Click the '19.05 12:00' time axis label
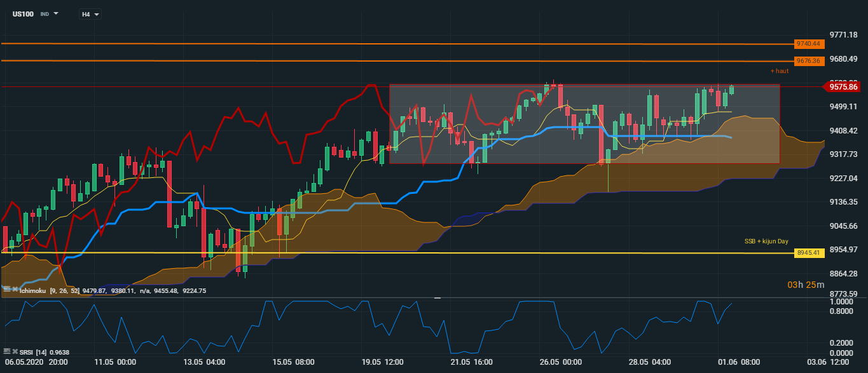Viewport: 868px width, 373px height. coord(384,362)
